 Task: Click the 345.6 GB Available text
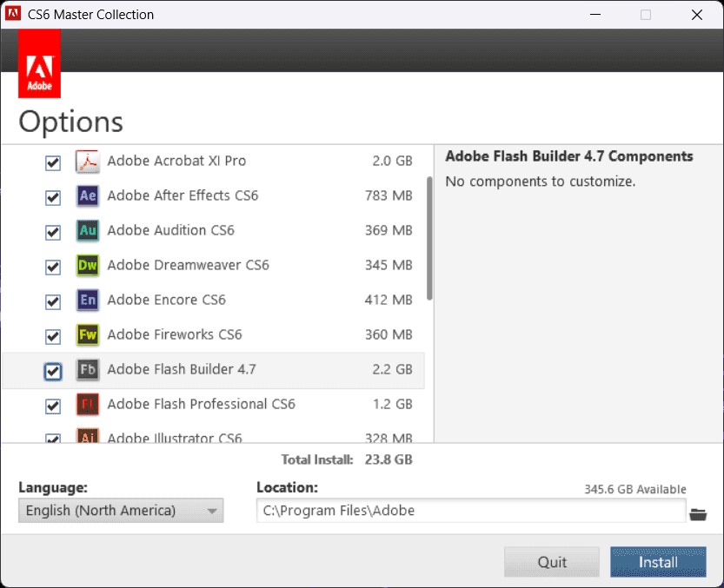click(x=635, y=489)
